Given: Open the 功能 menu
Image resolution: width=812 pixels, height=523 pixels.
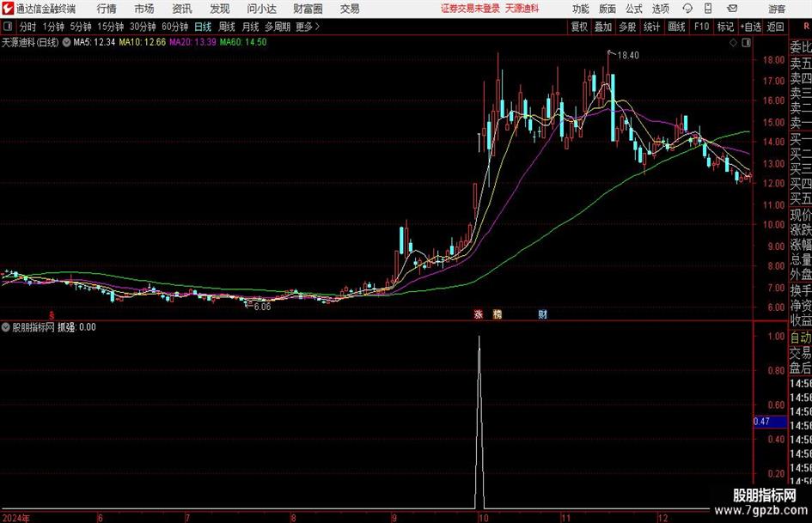Looking at the screenshot, I should coord(581,9).
